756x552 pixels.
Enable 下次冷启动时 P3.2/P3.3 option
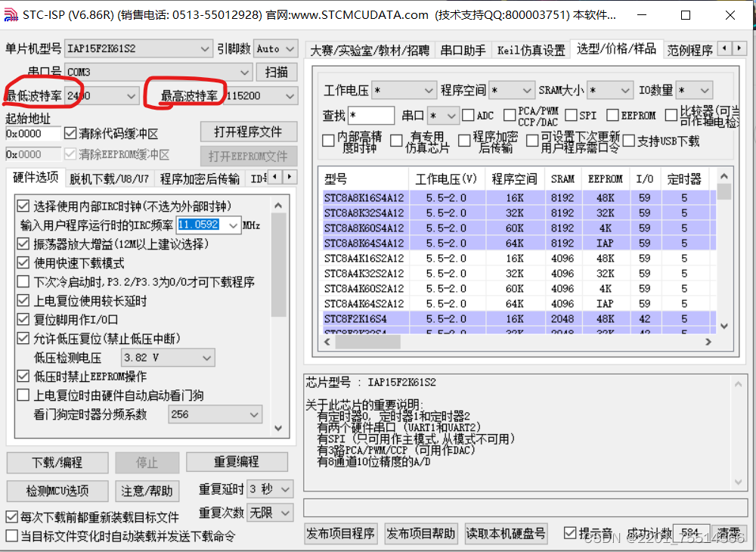(x=23, y=281)
